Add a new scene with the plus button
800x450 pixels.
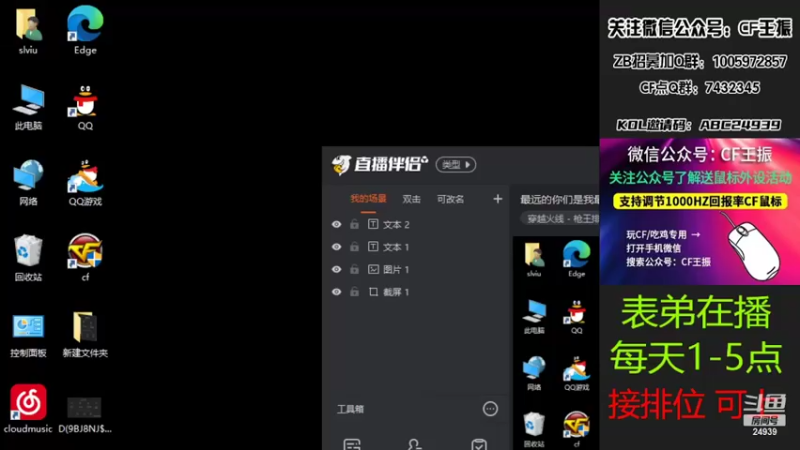pyautogui.click(x=497, y=199)
